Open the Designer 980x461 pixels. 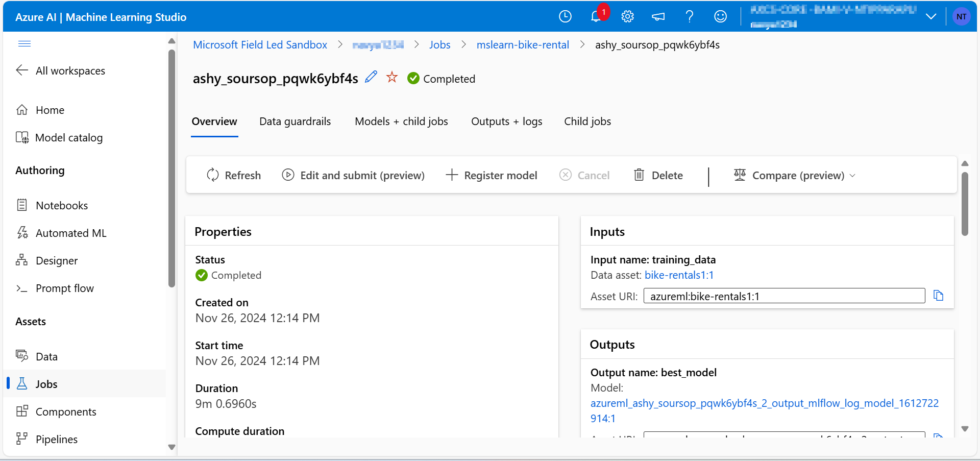(x=57, y=260)
